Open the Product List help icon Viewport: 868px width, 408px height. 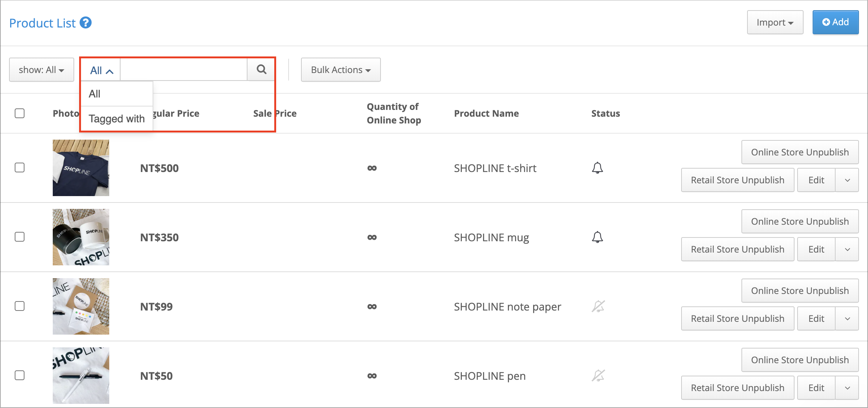click(86, 23)
